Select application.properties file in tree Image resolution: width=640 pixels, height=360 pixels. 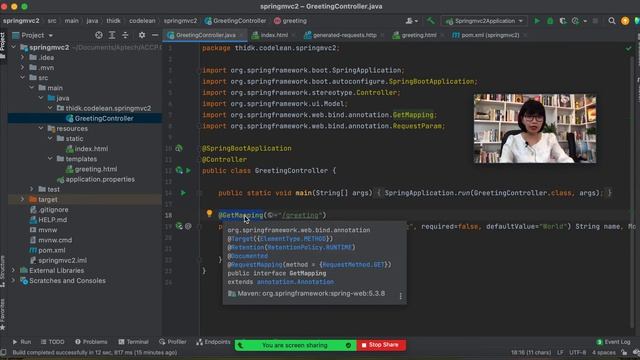96,179
